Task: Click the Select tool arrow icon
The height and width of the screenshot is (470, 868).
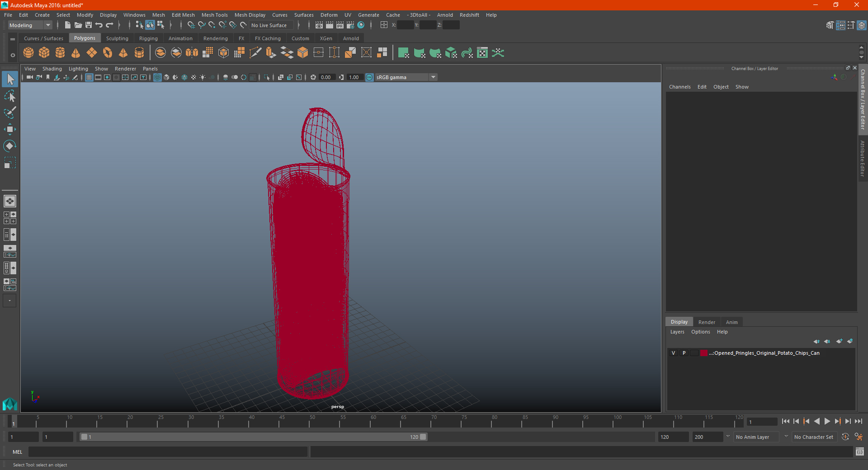Action: pyautogui.click(x=10, y=80)
